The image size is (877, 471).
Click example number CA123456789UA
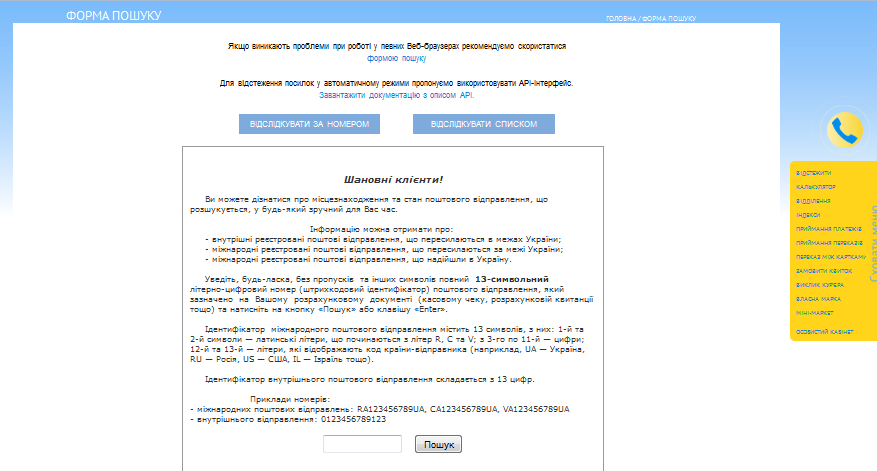464,409
